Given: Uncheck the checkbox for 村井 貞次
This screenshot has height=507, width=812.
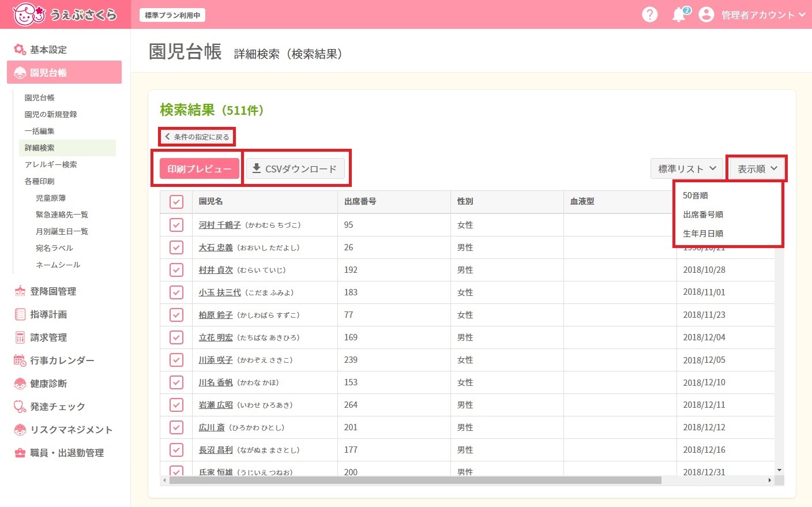Looking at the screenshot, I should coord(176,270).
